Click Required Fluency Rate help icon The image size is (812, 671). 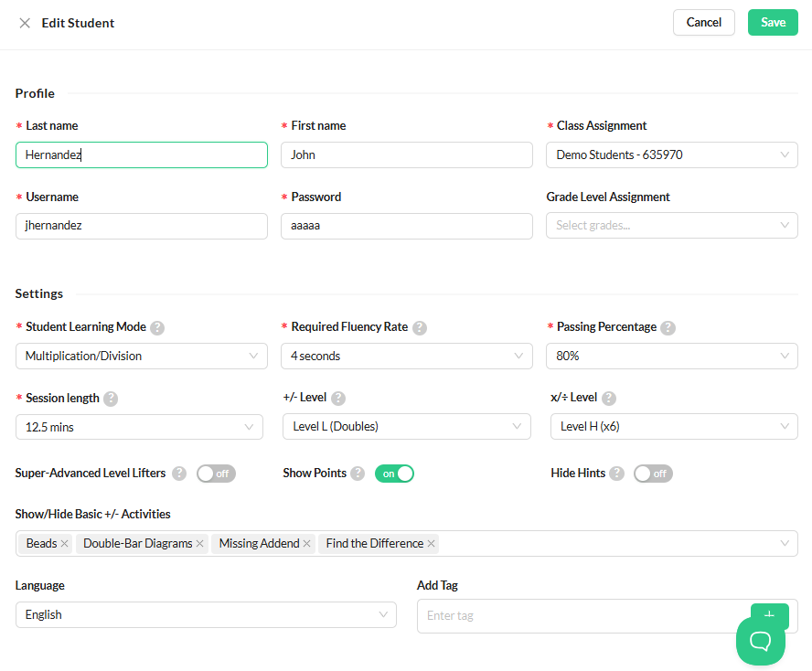[420, 328]
